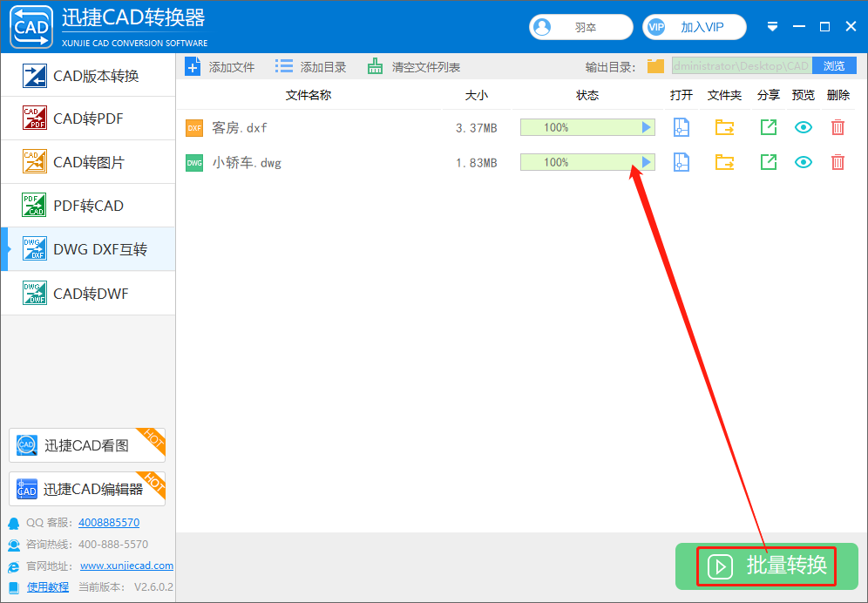The width and height of the screenshot is (868, 603).
Task: Switch to CAD转图片 mode
Action: click(88, 162)
